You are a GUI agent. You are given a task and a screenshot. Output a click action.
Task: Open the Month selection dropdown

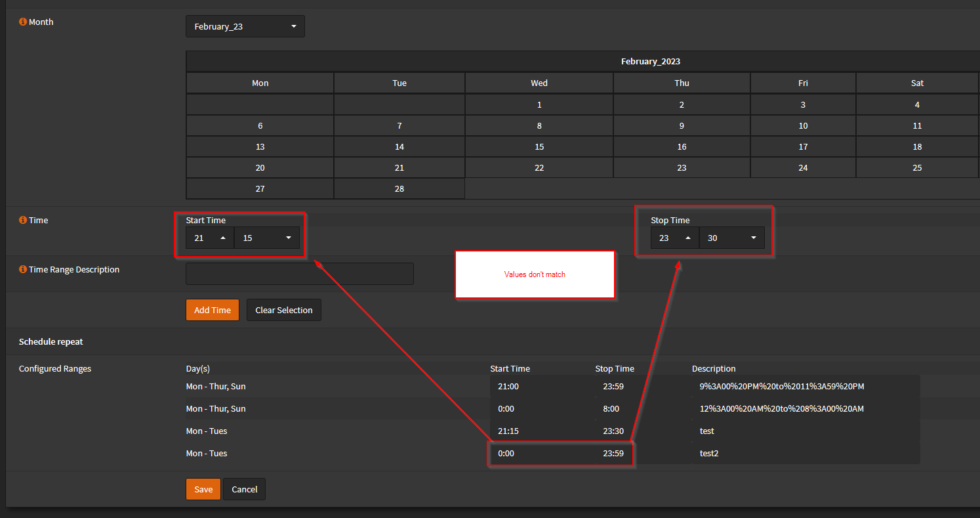coord(245,26)
